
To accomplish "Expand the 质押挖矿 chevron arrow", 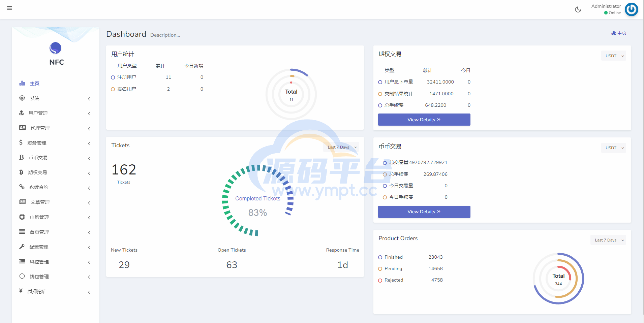I will click(x=89, y=292).
